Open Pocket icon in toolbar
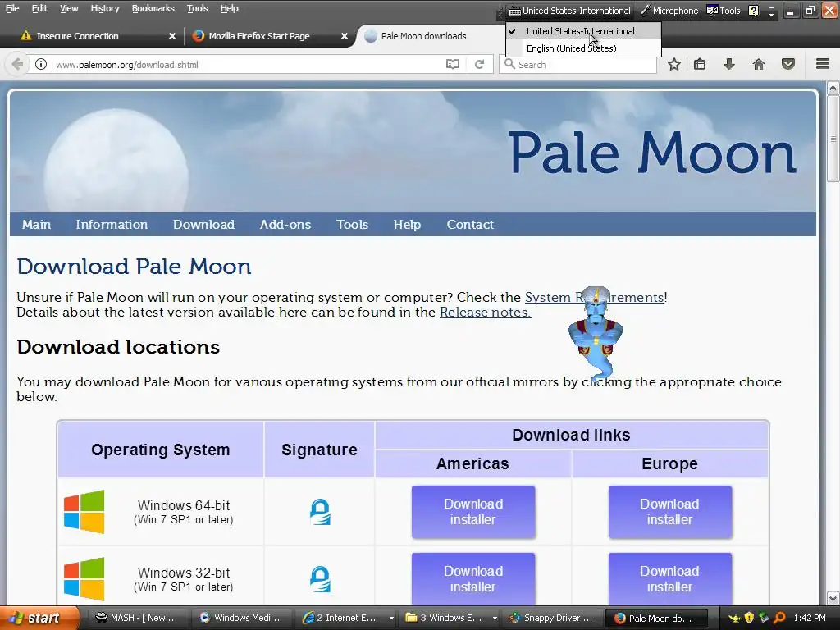The height and width of the screenshot is (630, 840). coord(788,64)
